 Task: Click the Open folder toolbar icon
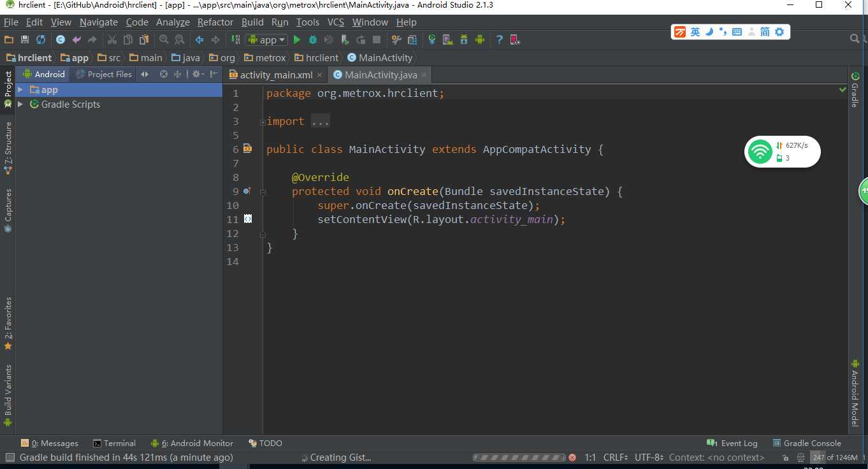coord(9,40)
